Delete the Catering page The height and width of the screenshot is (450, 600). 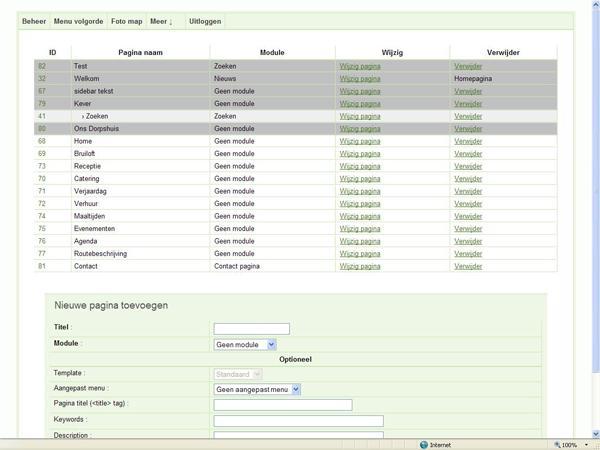pos(468,179)
